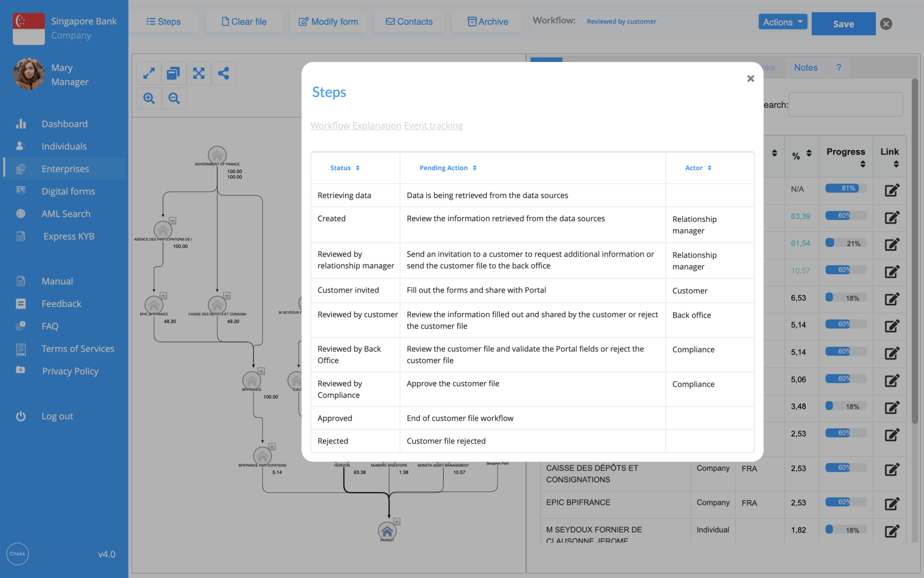Click into the search input field
The width and height of the screenshot is (924, 578).
tap(845, 105)
